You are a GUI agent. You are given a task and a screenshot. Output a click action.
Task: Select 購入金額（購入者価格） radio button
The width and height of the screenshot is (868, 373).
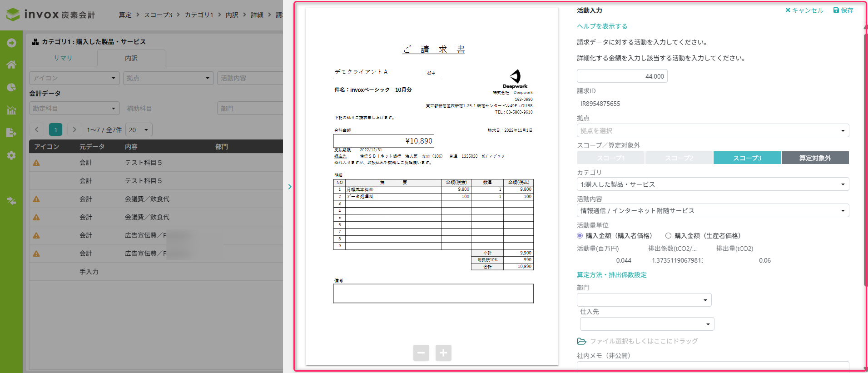[580, 236]
